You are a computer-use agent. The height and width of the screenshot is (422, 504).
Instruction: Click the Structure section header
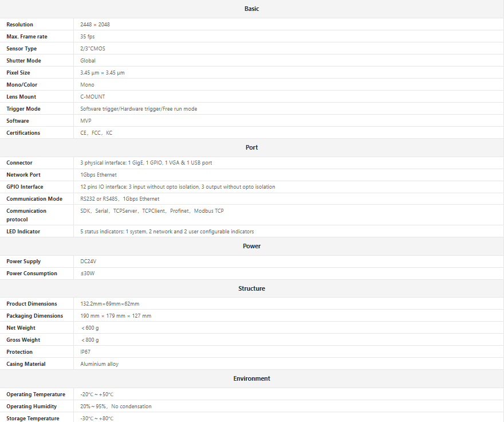(251, 288)
